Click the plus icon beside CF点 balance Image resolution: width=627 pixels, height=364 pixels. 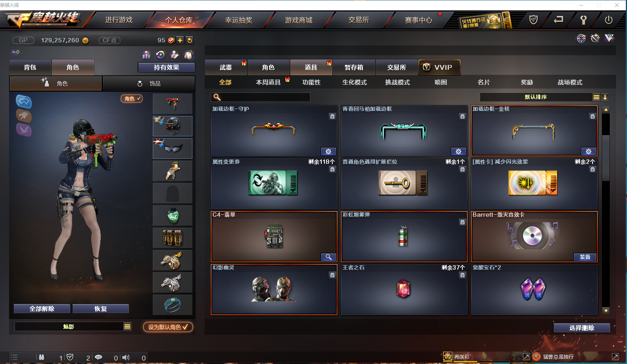[x=180, y=40]
